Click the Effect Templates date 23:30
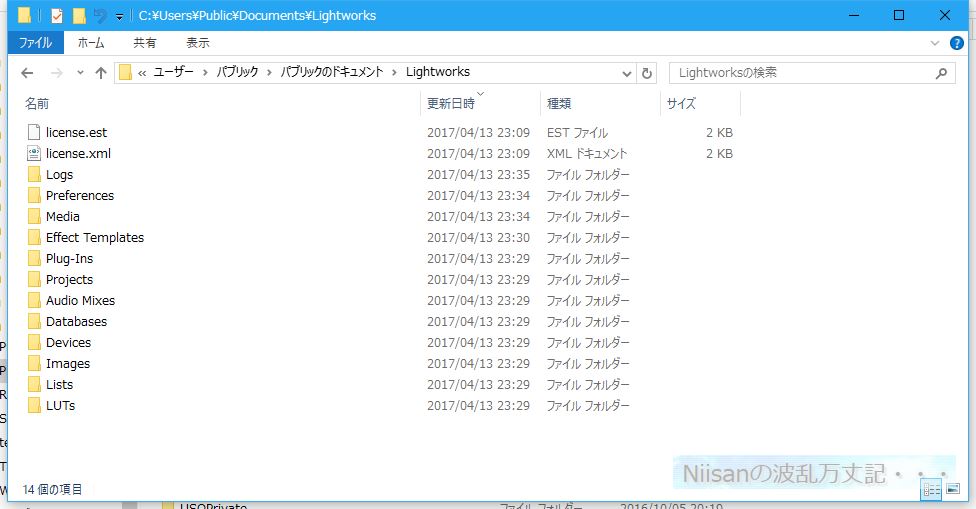Viewport: 976px width, 509px height. coord(478,238)
